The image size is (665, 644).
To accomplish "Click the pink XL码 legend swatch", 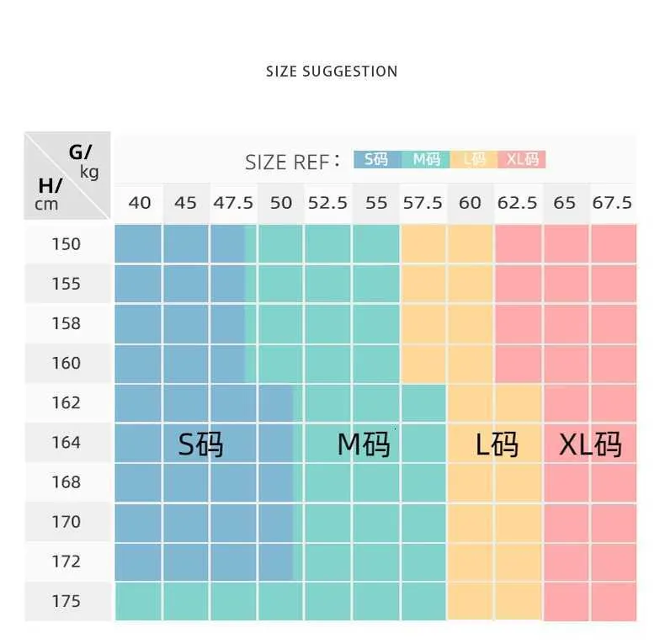I will pos(522,159).
